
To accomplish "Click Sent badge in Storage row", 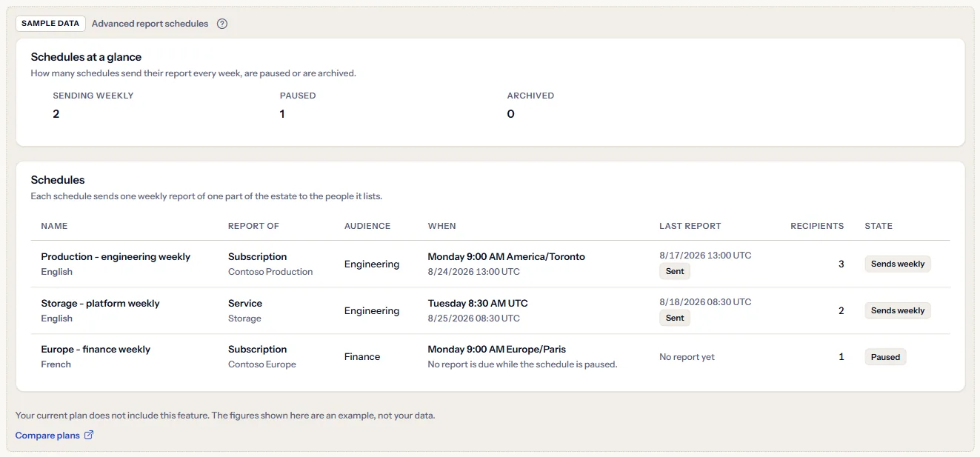I will [675, 318].
